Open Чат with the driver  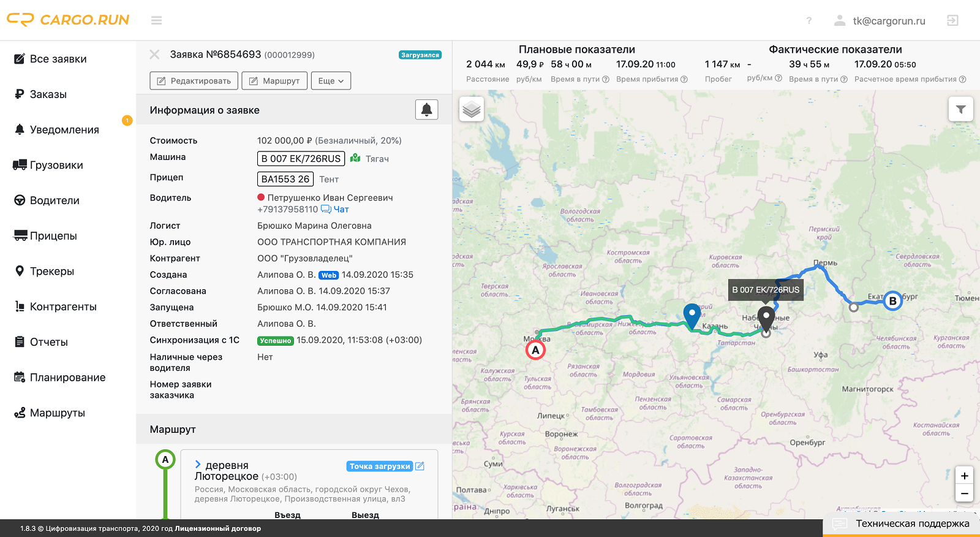coord(335,210)
